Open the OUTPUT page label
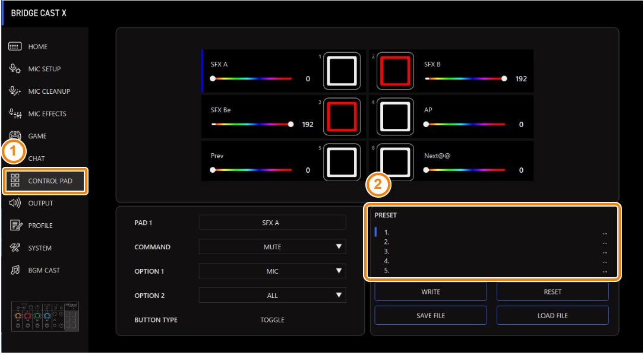This screenshot has height=355, width=644. (x=40, y=203)
